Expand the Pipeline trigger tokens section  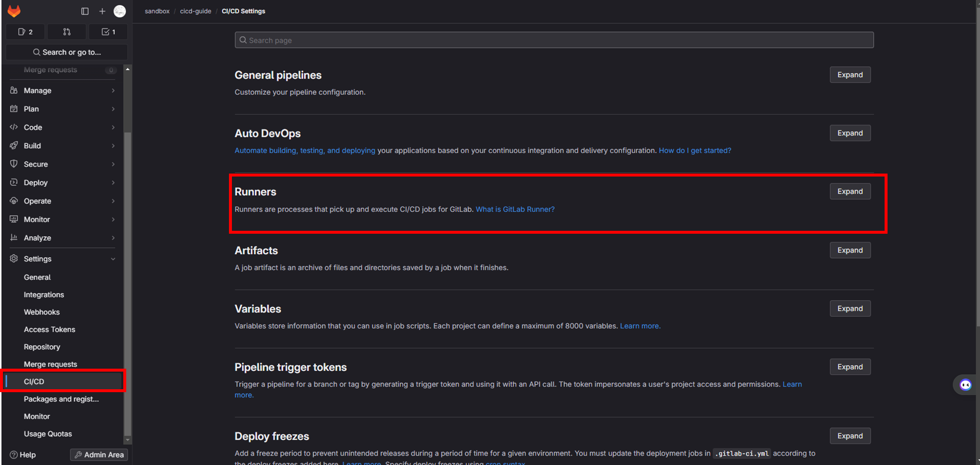click(x=850, y=367)
